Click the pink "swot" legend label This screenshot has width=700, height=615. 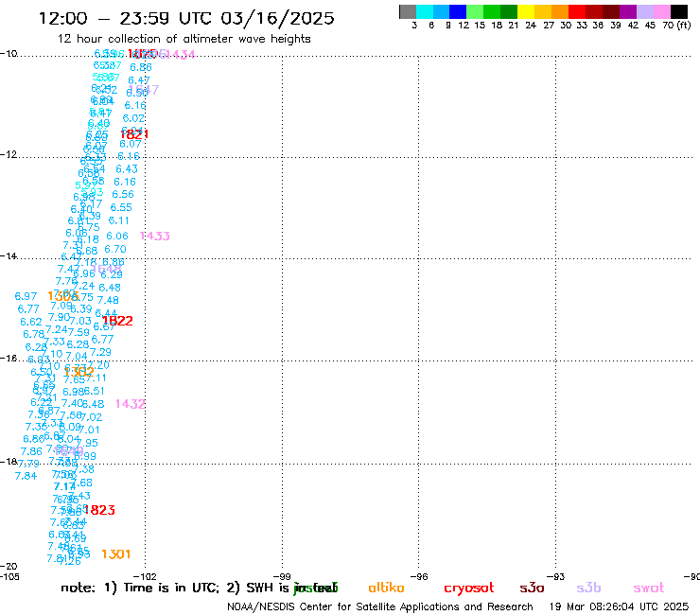click(648, 588)
